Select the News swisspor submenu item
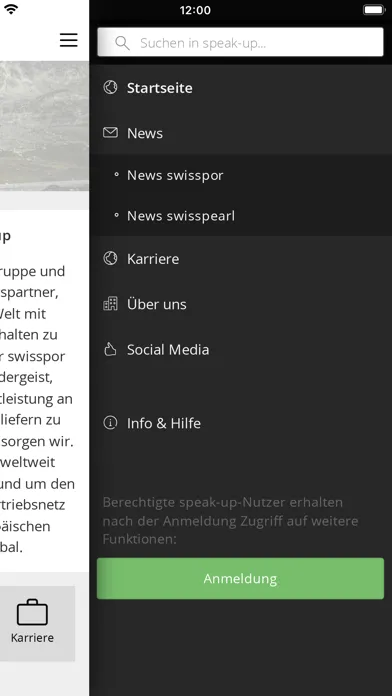Screen dimensions: 392x696 pos(175,175)
